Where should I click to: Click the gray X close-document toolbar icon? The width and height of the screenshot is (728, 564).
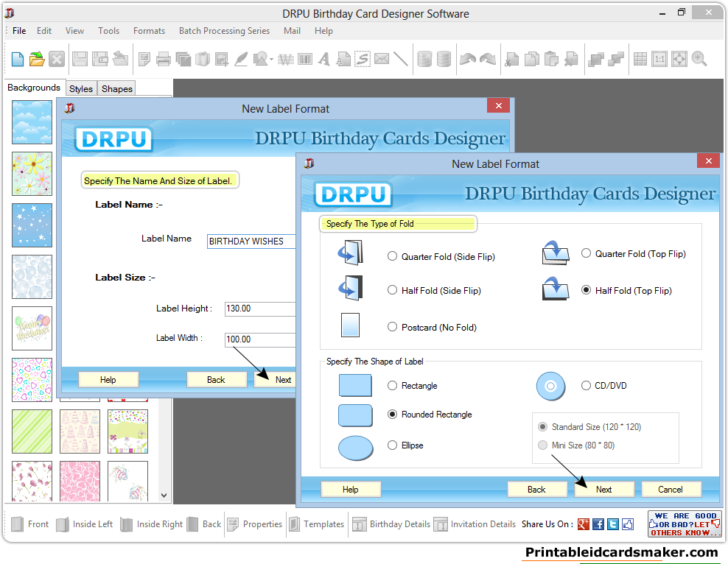pos(57,60)
